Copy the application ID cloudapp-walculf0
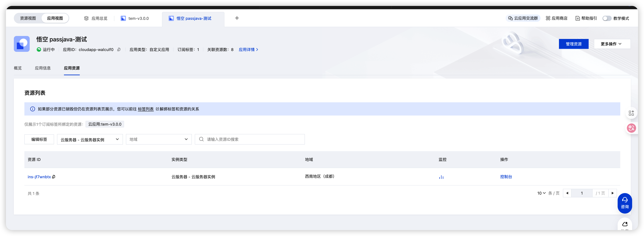The width and height of the screenshot is (644, 236). tap(119, 50)
